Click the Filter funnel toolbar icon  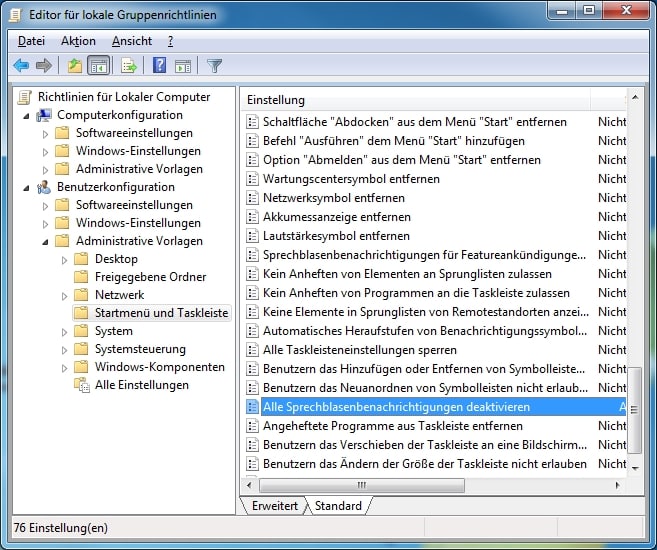(x=214, y=66)
